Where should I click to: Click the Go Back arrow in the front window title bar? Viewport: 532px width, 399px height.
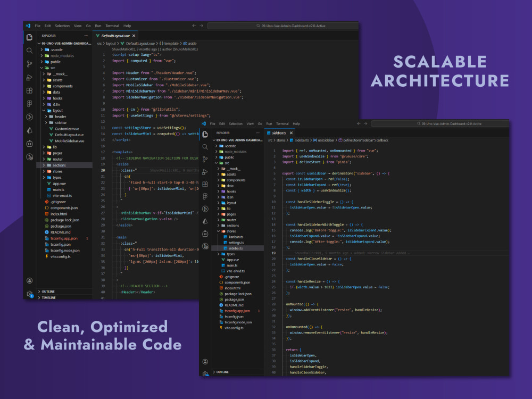359,124
